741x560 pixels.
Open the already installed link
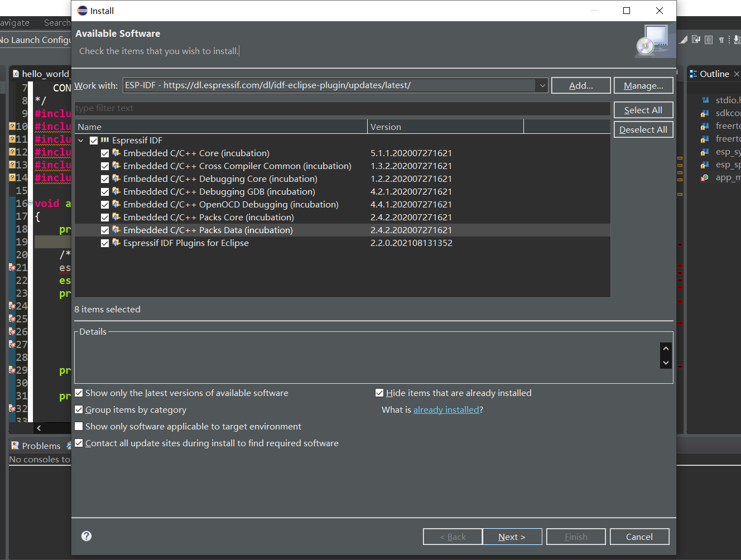pos(446,409)
